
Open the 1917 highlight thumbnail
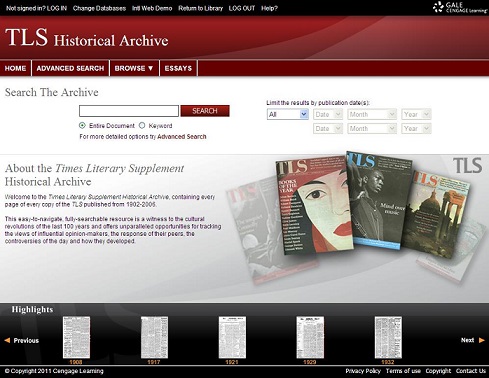(x=154, y=337)
